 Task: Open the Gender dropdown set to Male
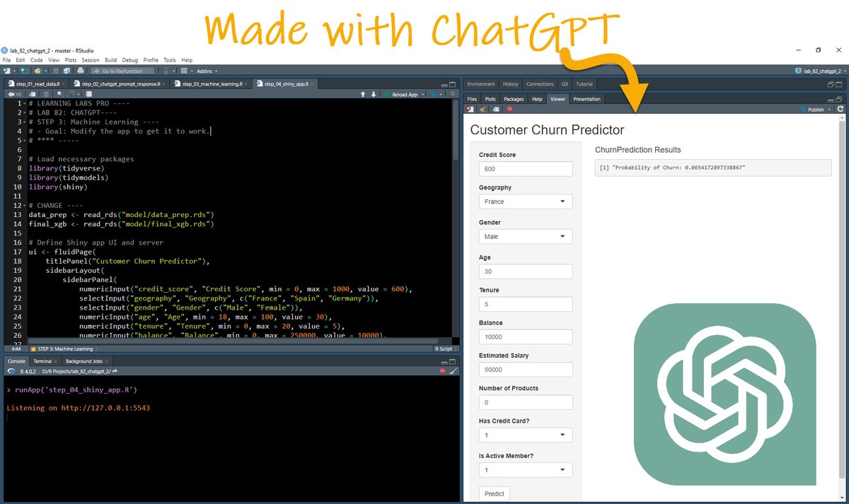(525, 236)
